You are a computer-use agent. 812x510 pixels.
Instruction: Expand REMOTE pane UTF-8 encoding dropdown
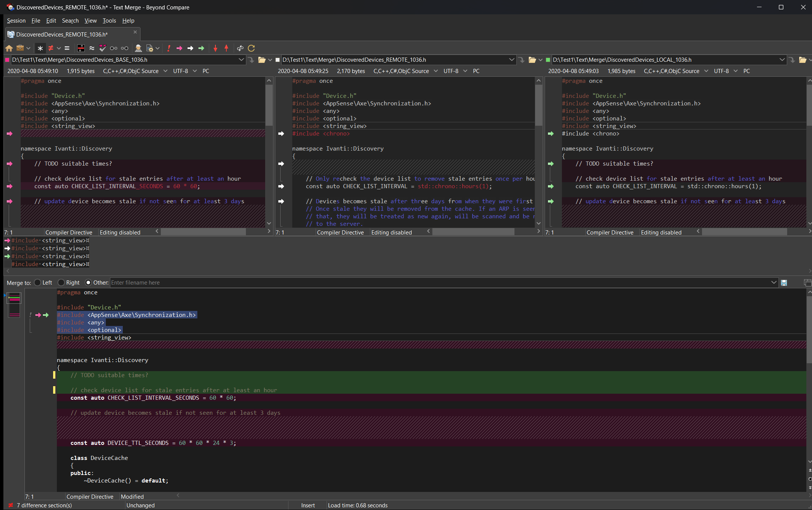click(x=465, y=71)
